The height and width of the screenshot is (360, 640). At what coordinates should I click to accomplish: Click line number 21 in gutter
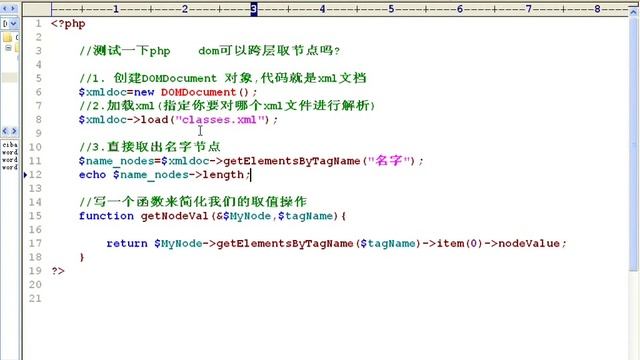[x=36, y=298]
